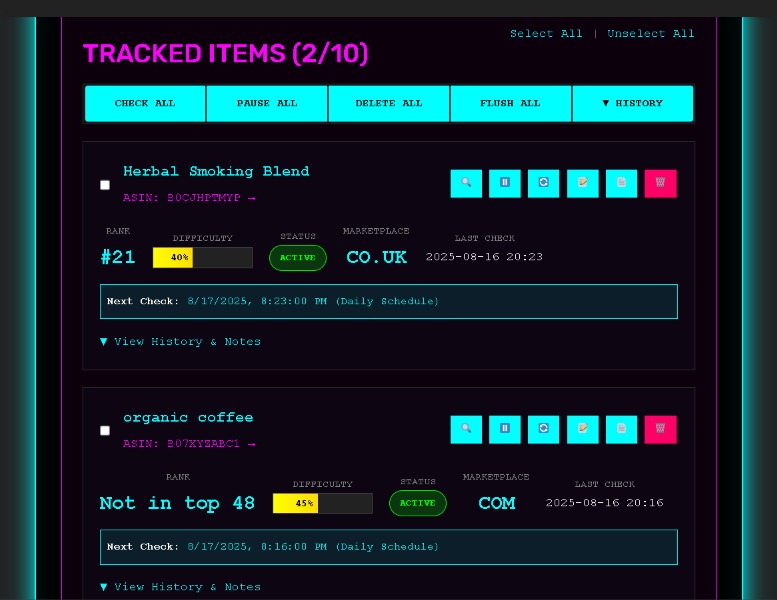Click the COM marketplace value
Screen dimensions: 777x600
pyautogui.click(x=497, y=503)
